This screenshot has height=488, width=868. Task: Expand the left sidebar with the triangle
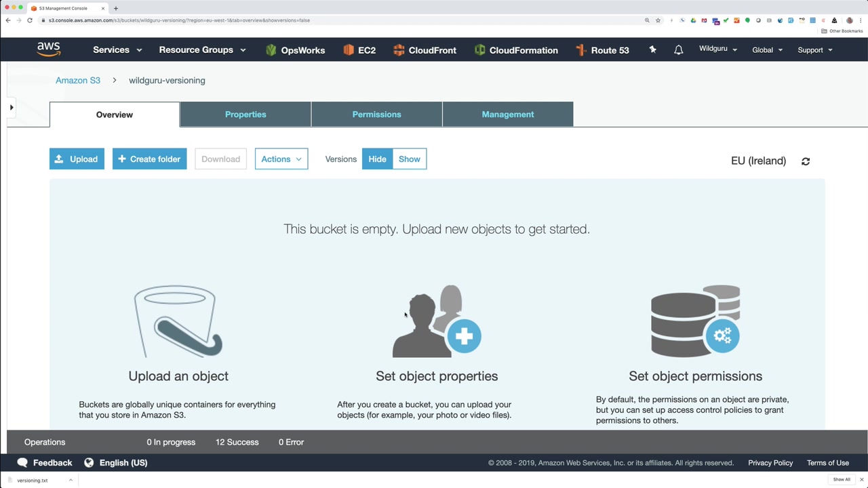(12, 107)
